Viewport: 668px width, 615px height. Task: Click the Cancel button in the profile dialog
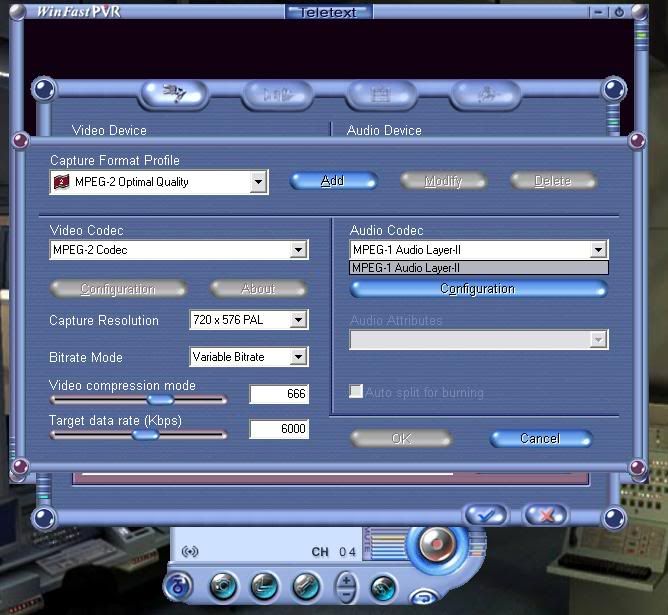(541, 439)
